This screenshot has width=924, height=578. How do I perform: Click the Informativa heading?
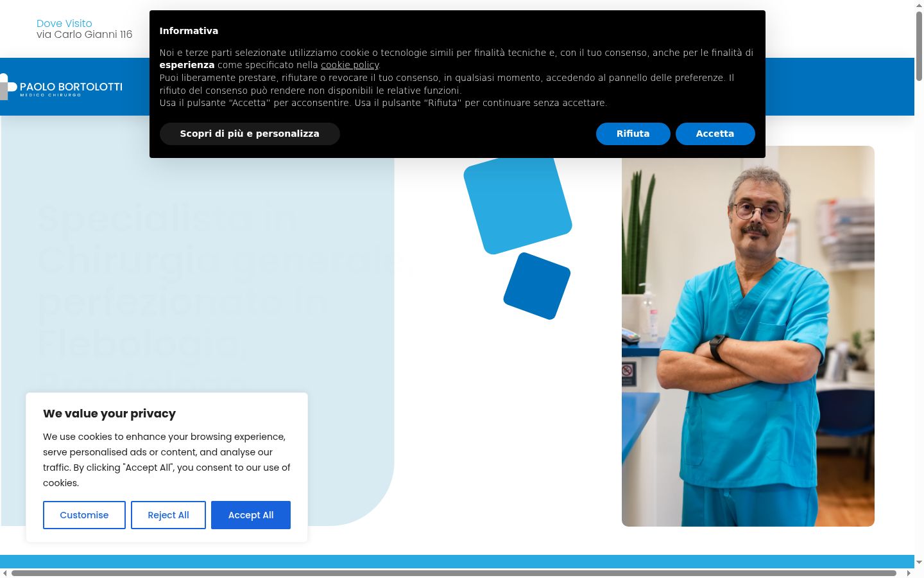coord(189,31)
